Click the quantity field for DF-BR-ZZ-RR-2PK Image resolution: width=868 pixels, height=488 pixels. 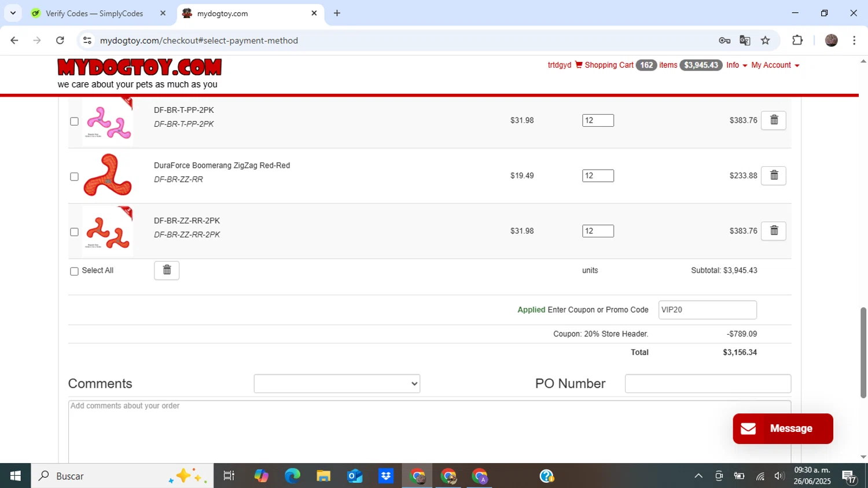coord(598,231)
